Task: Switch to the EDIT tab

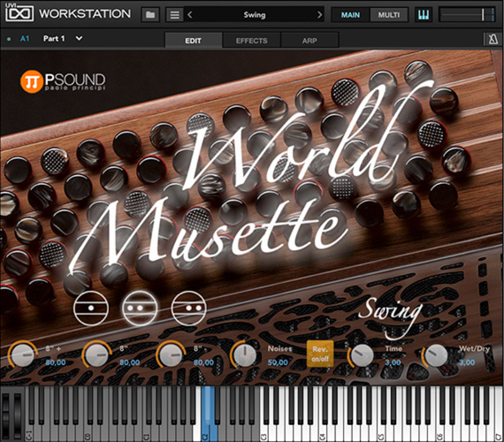Action: (x=193, y=41)
